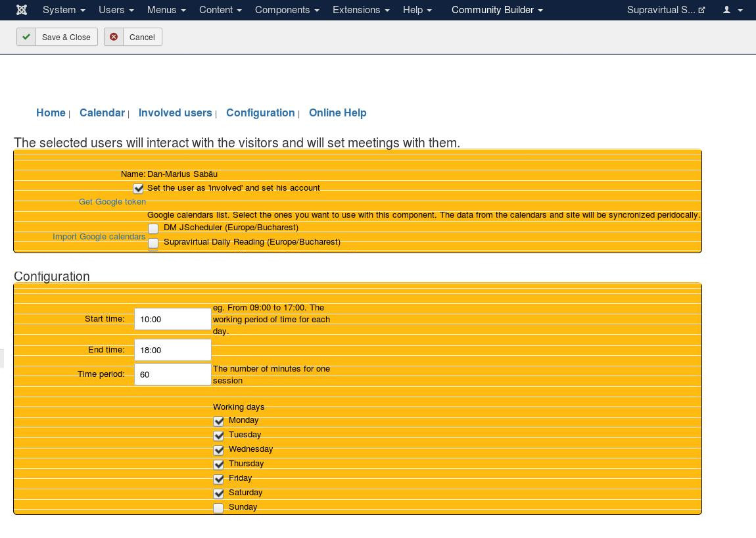Image resolution: width=756 pixels, height=538 pixels.
Task: Open the user account icon menu
Action: pyautogui.click(x=732, y=10)
